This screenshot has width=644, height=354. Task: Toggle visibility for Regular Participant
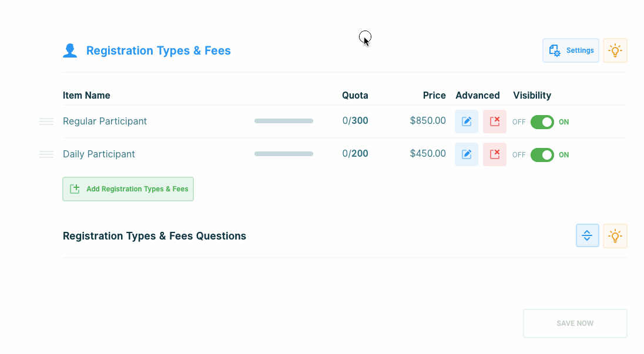[542, 122]
